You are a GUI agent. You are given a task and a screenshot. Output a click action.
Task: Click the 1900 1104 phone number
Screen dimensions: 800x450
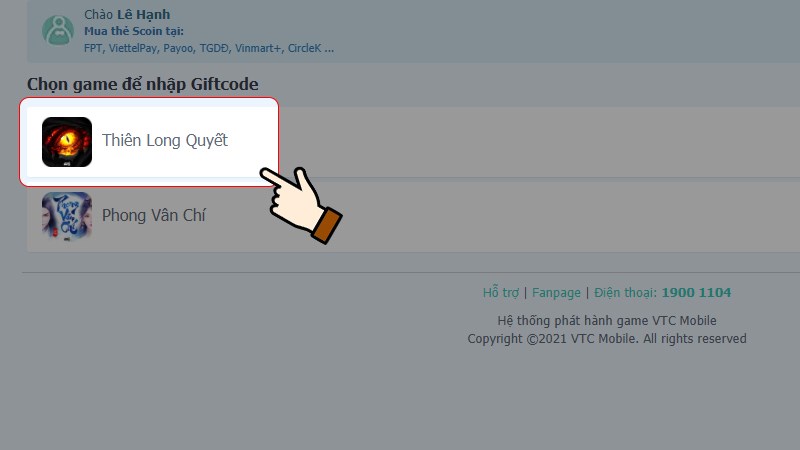click(x=696, y=292)
